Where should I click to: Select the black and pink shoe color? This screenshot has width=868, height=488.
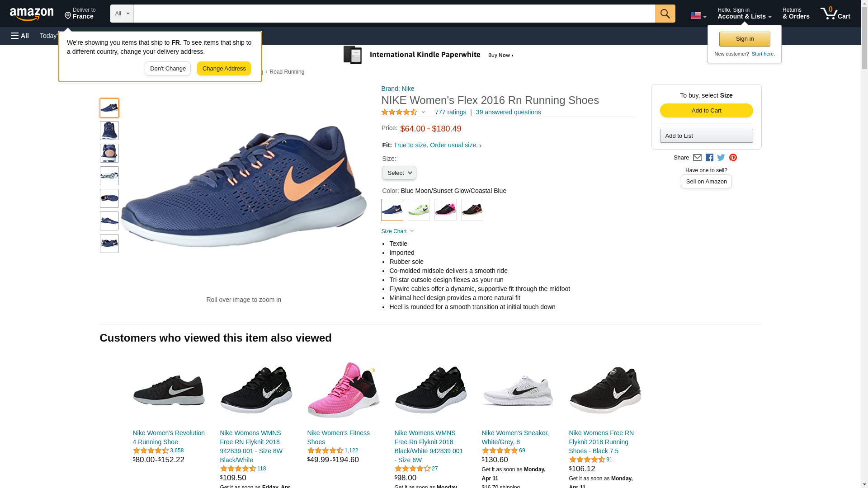point(445,210)
